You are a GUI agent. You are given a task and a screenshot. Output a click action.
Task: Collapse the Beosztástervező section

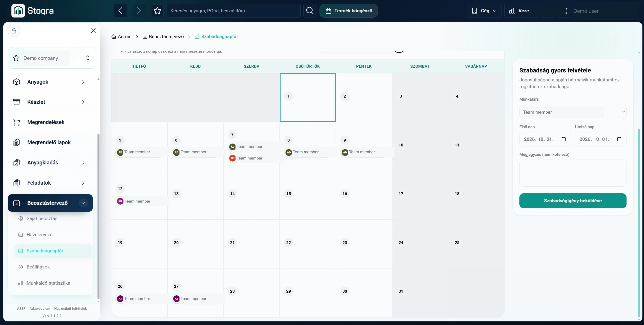[x=83, y=203]
